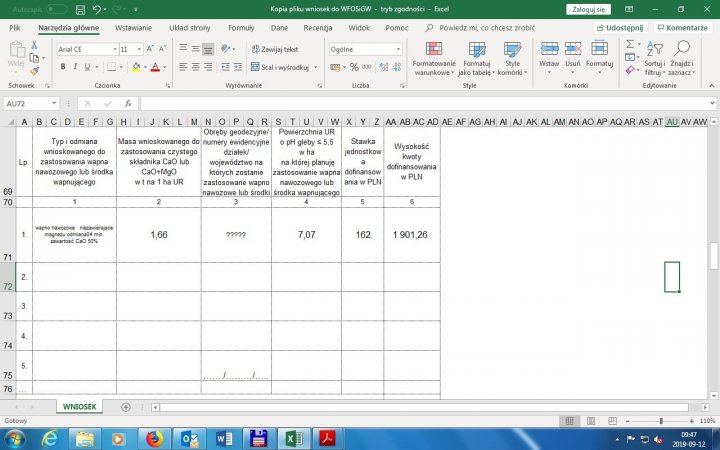Apply italic formatting to the cell

(x=75, y=67)
